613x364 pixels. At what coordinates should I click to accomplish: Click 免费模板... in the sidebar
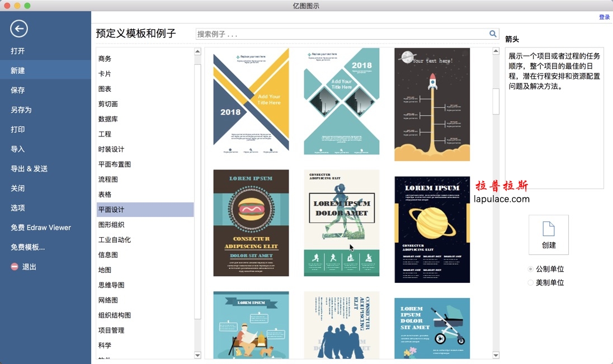pyautogui.click(x=28, y=247)
